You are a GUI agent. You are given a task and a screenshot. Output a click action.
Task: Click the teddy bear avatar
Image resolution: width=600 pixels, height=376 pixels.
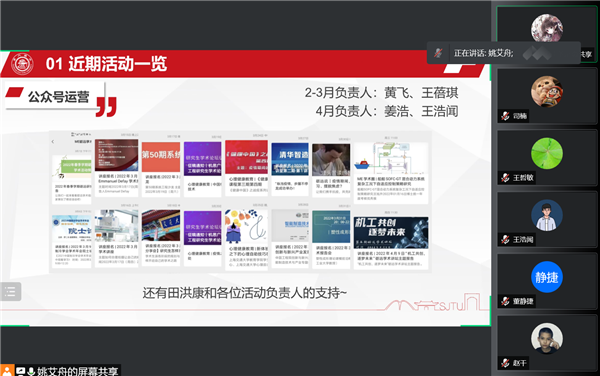click(x=546, y=92)
